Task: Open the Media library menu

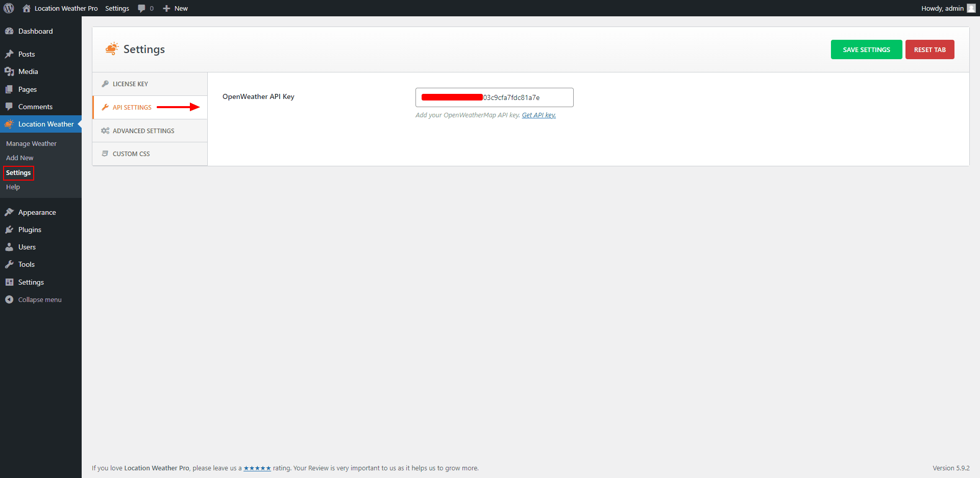Action: click(x=28, y=71)
